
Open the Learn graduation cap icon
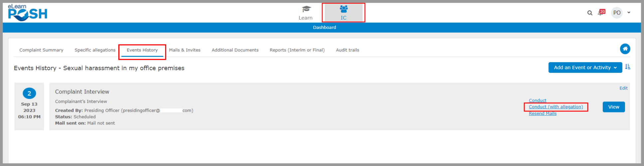point(306,9)
